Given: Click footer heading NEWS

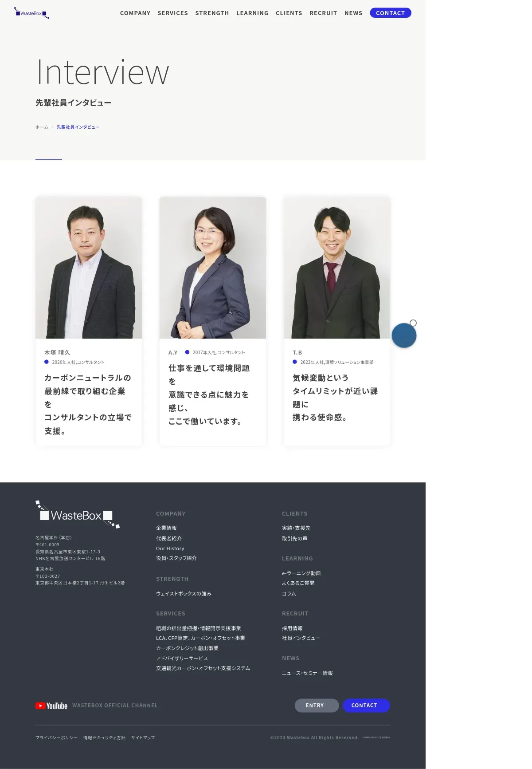Looking at the screenshot, I should click(x=291, y=659).
